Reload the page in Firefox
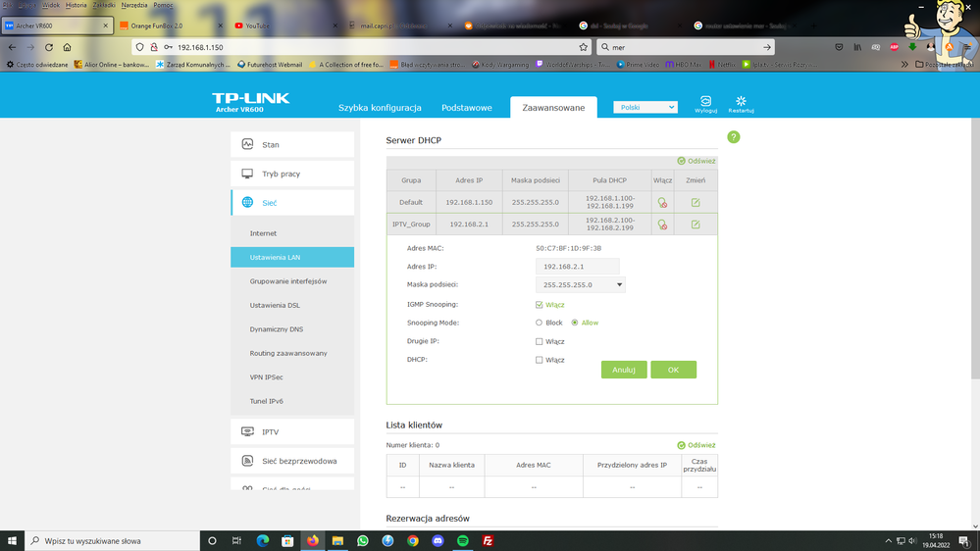The image size is (980, 551). (x=49, y=47)
